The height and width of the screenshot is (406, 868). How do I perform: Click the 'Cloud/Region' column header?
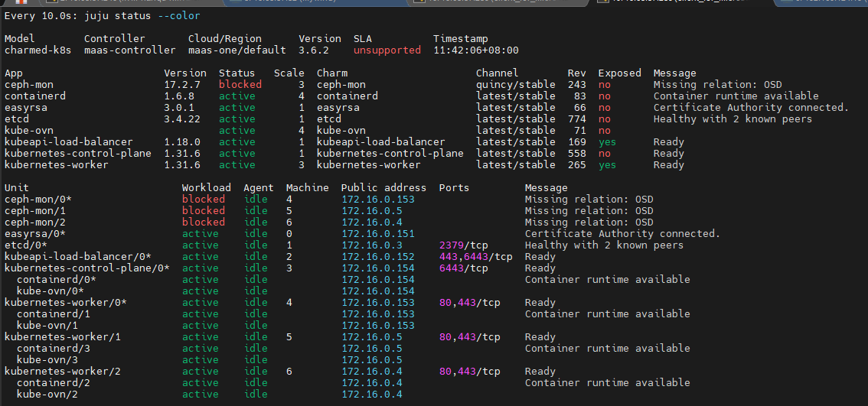point(225,39)
